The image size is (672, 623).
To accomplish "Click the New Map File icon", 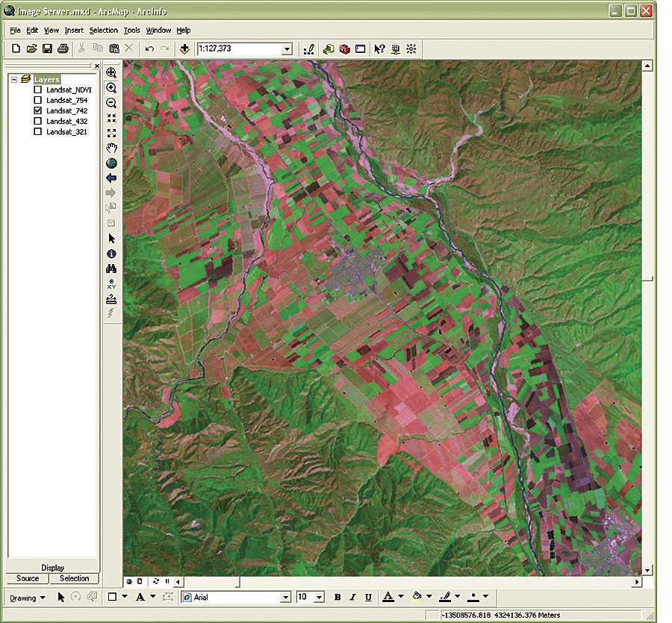I will tap(16, 48).
